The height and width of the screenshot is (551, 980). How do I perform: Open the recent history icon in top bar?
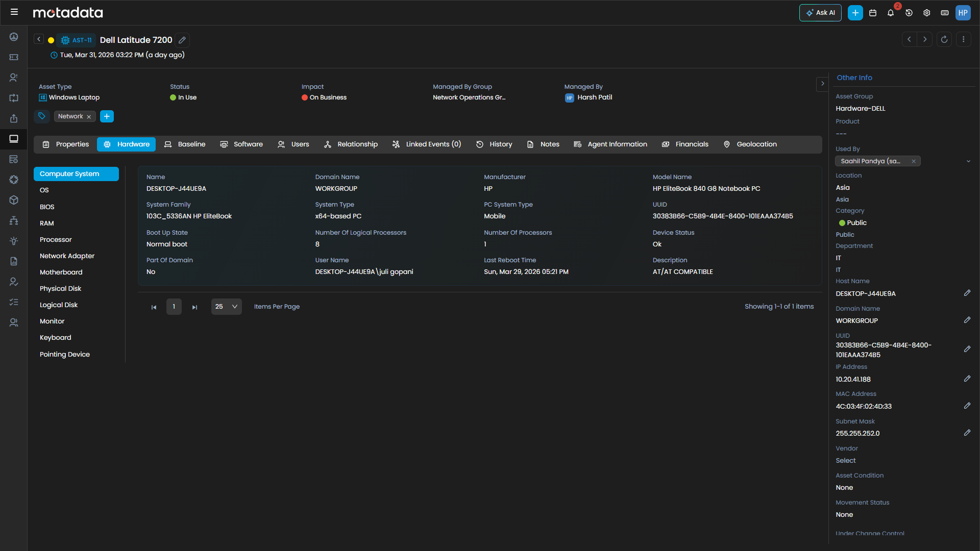click(x=909, y=13)
